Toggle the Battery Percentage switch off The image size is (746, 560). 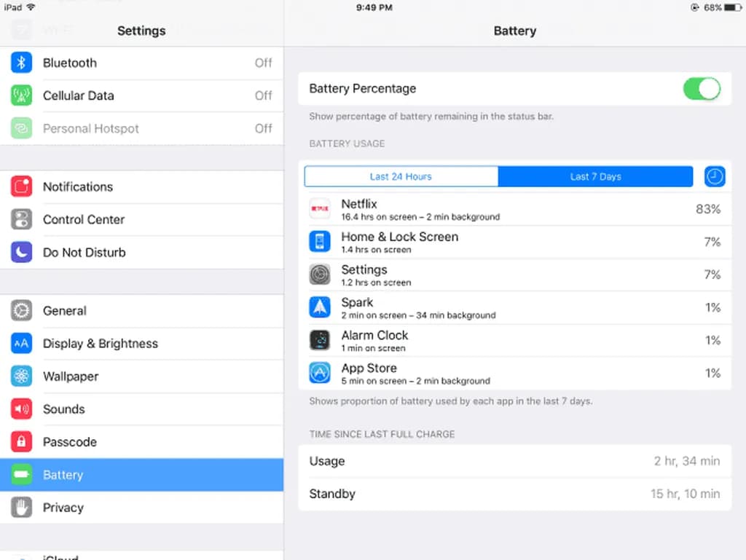tap(702, 89)
